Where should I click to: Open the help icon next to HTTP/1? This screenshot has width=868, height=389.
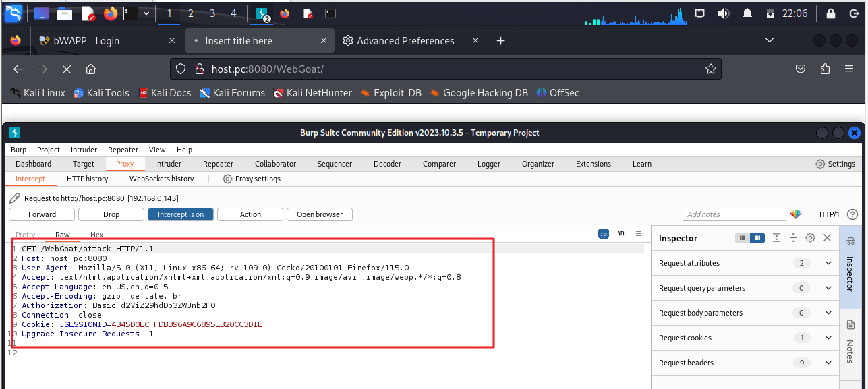[852, 214]
